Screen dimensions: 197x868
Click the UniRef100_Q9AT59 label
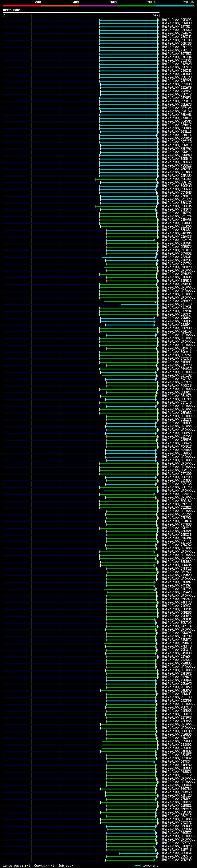(x=176, y=111)
